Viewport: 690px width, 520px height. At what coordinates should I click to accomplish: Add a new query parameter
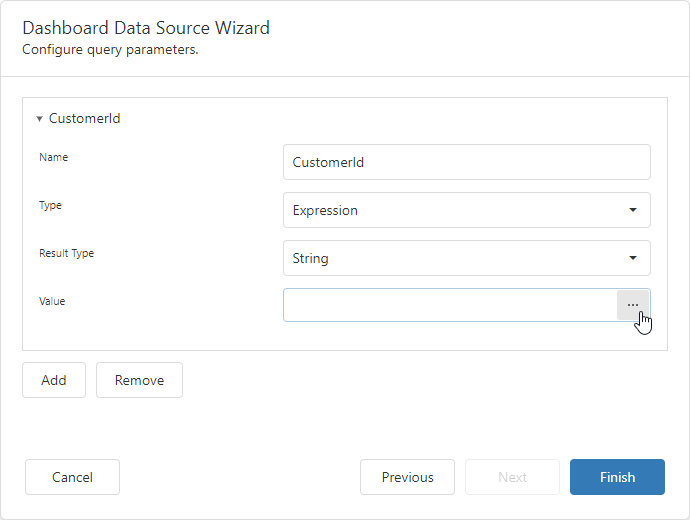[54, 380]
